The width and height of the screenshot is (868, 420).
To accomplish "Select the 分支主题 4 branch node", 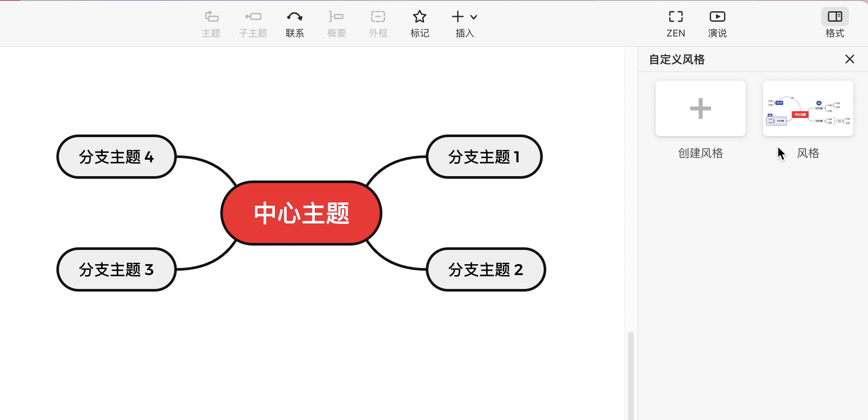I will tap(116, 157).
